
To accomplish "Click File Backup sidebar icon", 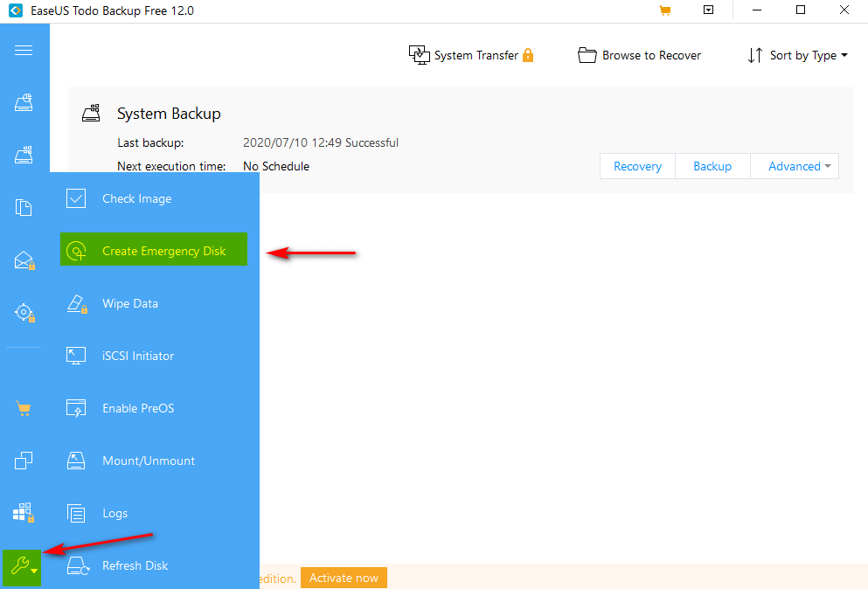I will pyautogui.click(x=24, y=207).
